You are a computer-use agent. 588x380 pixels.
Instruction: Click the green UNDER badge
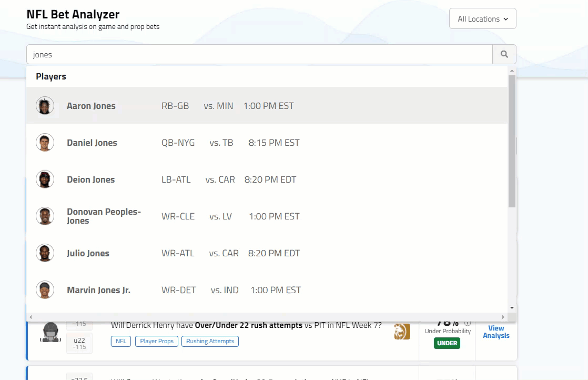pos(447,343)
